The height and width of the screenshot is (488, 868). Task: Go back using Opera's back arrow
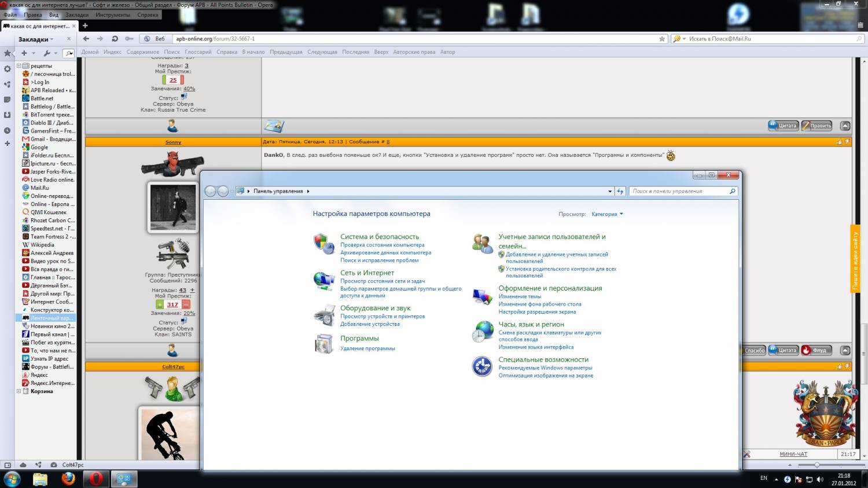[x=86, y=39]
